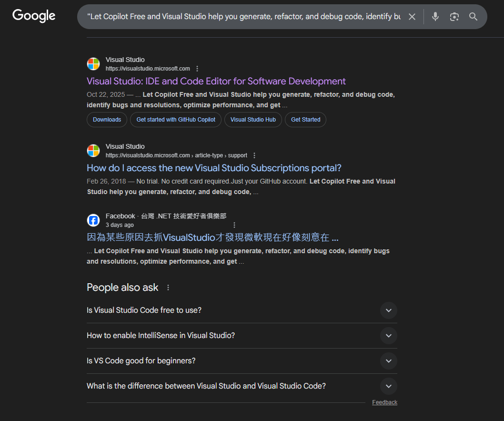The height and width of the screenshot is (421, 504).
Task: Expand 'How to enable IntelliSense in Visual Studio?'
Action: click(388, 336)
